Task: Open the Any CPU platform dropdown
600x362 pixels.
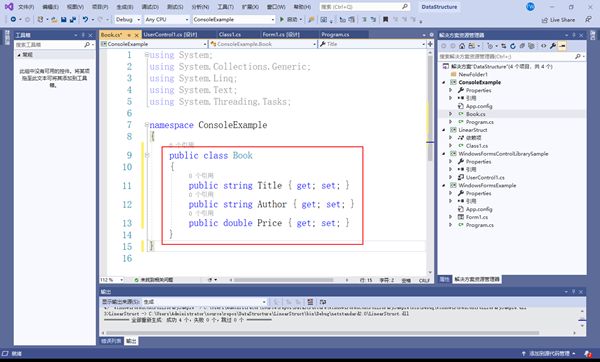Action: coord(167,20)
